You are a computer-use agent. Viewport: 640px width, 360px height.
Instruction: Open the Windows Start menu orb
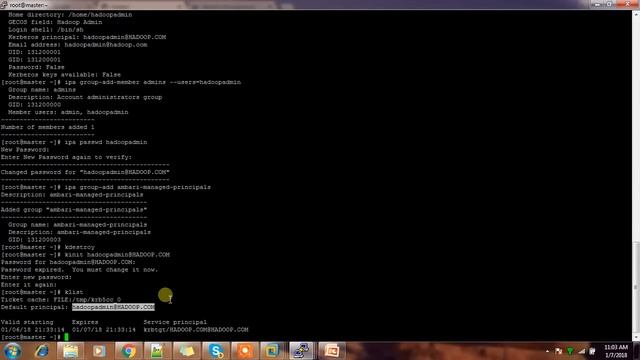(12, 351)
